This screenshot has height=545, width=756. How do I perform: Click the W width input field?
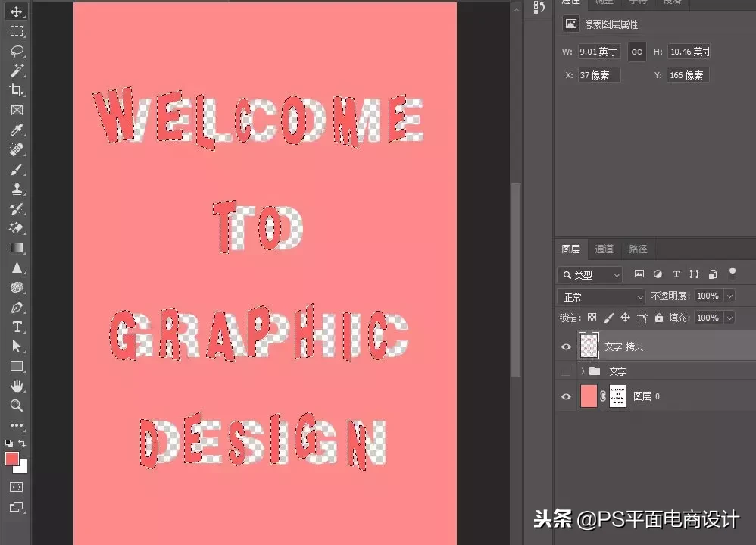click(599, 52)
